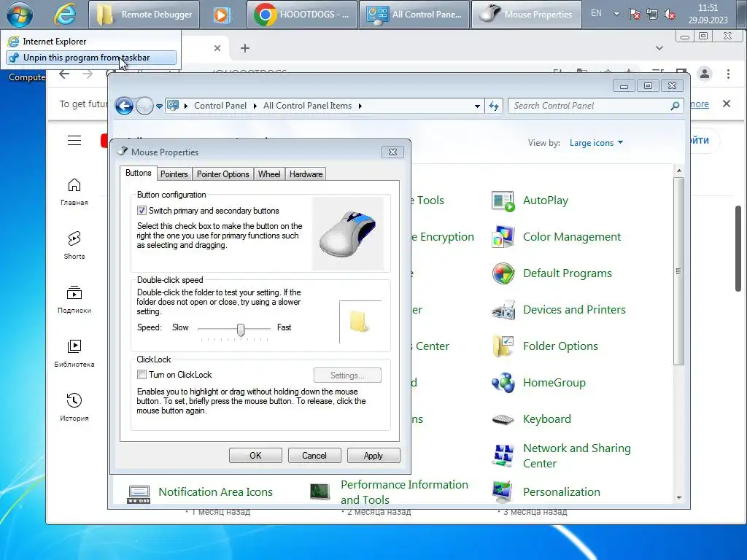The width and height of the screenshot is (747, 560).
Task: Open Remote Debugger from the taskbar
Action: tap(144, 15)
